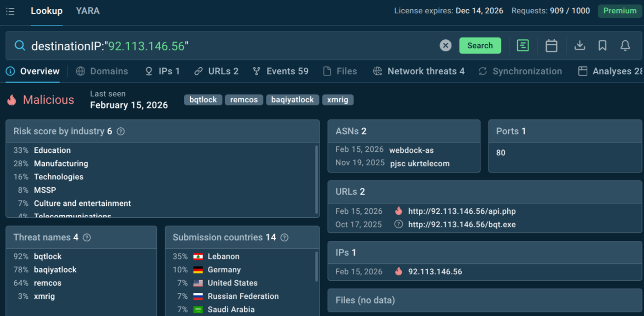
Task: Open the date range calendar
Action: (x=551, y=45)
